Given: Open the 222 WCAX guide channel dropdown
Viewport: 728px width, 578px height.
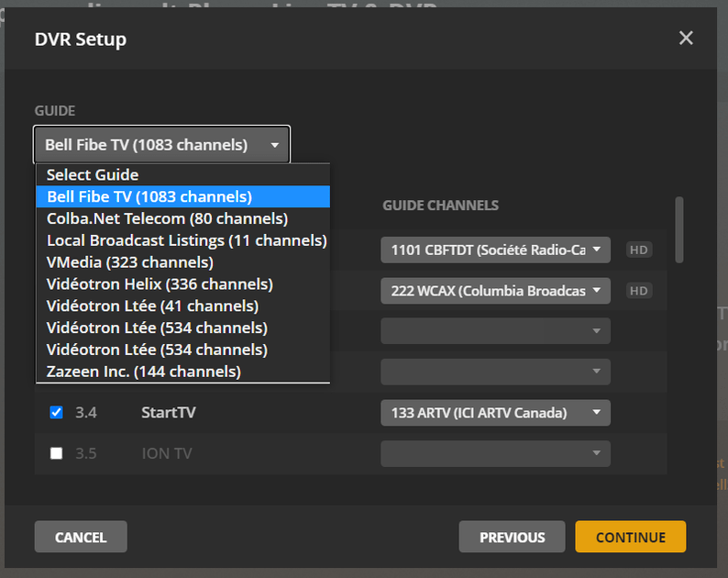Looking at the screenshot, I should coord(495,291).
